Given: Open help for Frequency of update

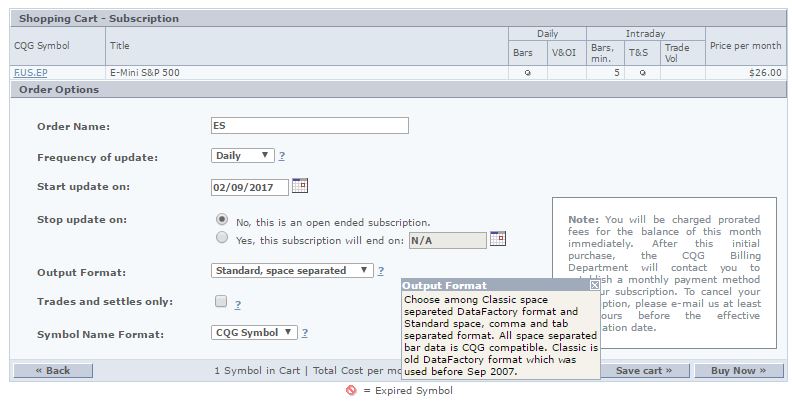Looking at the screenshot, I should tap(282, 156).
